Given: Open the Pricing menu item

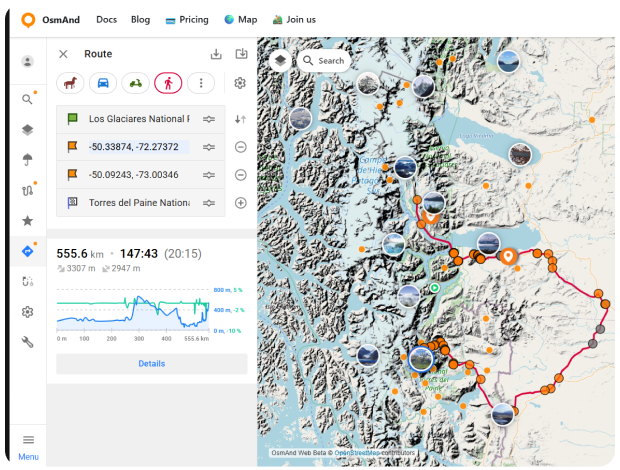Looking at the screenshot, I should click(187, 19).
